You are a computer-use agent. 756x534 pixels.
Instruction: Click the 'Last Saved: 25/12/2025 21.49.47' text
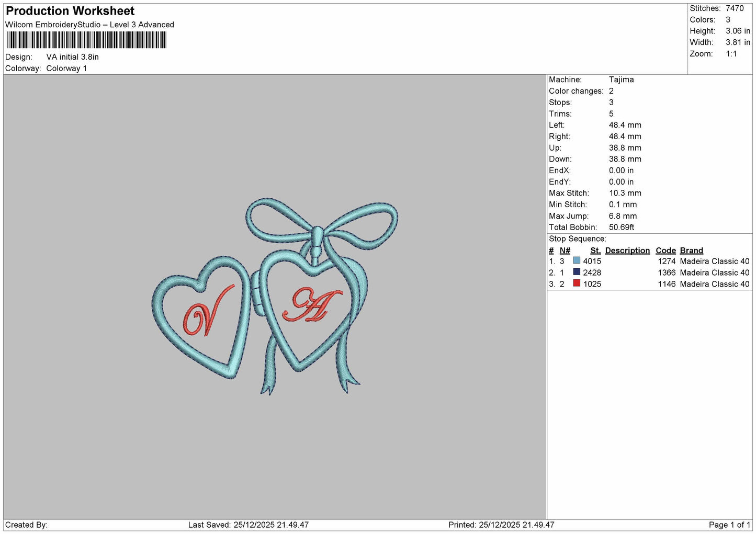pos(249,525)
